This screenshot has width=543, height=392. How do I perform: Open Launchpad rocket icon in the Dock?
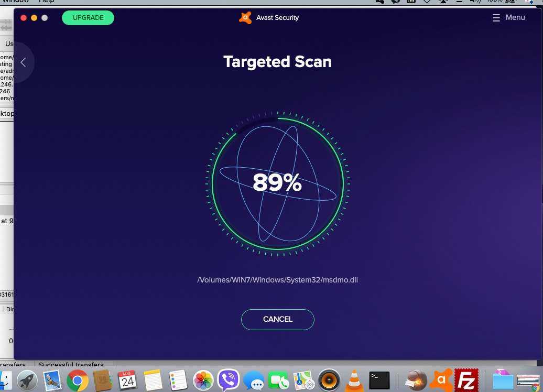click(x=27, y=380)
